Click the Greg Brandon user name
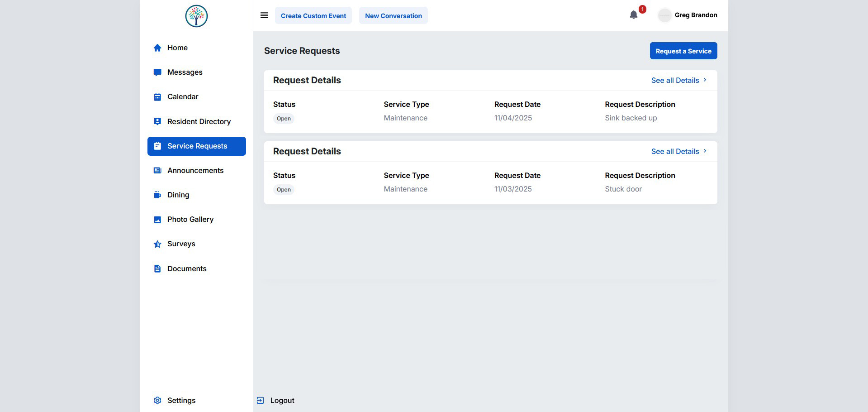The image size is (868, 412). (x=696, y=15)
